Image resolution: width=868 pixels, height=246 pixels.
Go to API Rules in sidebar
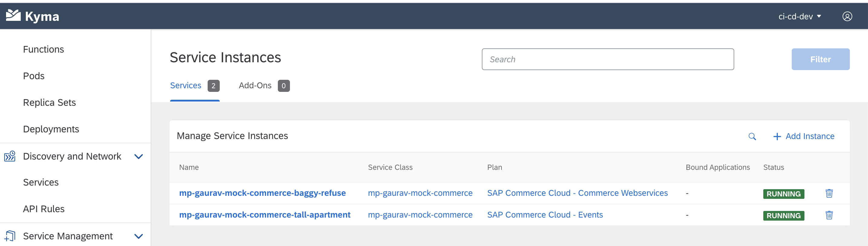coord(44,209)
